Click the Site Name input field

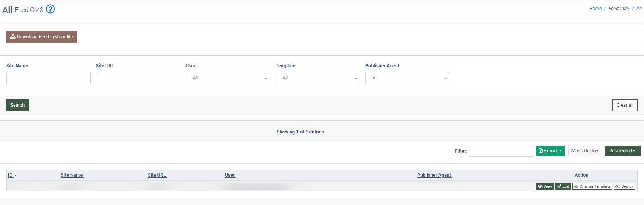pos(48,78)
